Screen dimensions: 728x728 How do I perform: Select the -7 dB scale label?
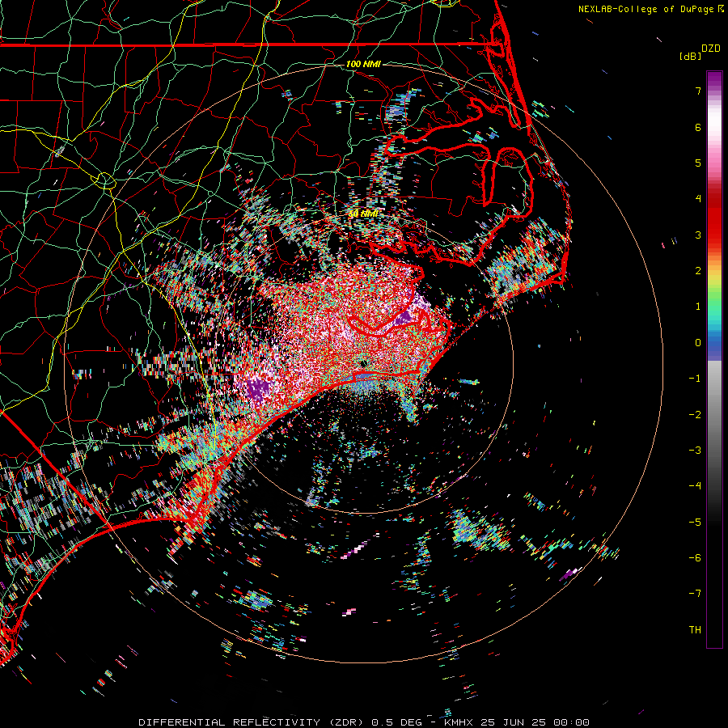coord(695,594)
